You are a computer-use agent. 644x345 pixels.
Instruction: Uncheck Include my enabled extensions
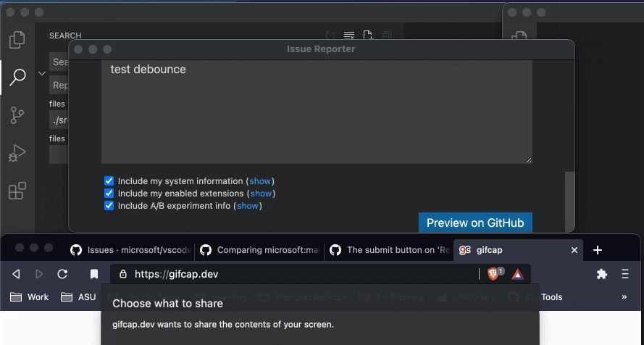(109, 193)
